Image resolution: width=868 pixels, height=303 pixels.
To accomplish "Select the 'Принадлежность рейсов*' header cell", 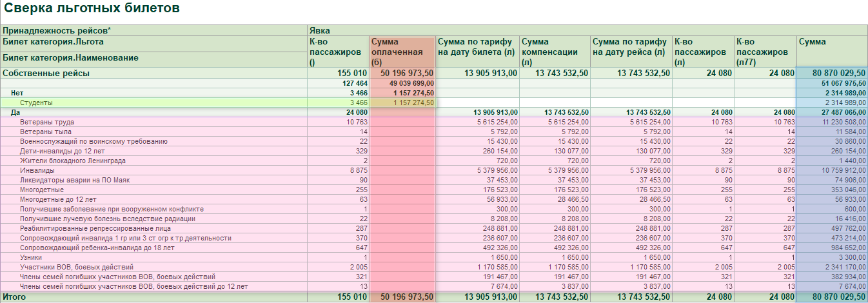I will pyautogui.click(x=57, y=30).
